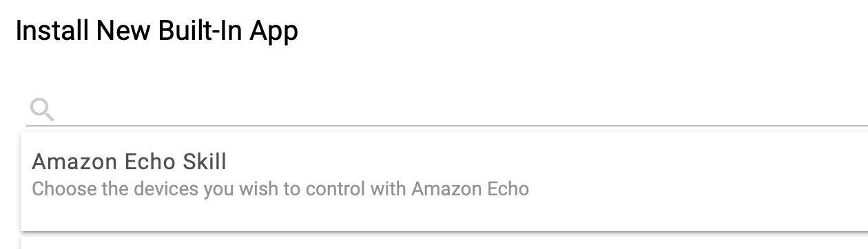
Task: Click blank space right of Amazon Echo Skill
Action: tap(551, 162)
